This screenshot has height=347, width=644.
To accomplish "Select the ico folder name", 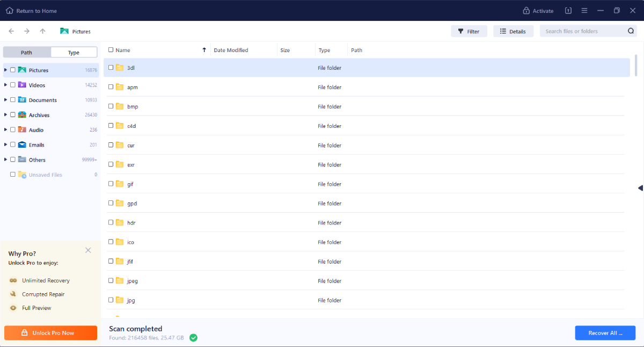I will coord(130,242).
